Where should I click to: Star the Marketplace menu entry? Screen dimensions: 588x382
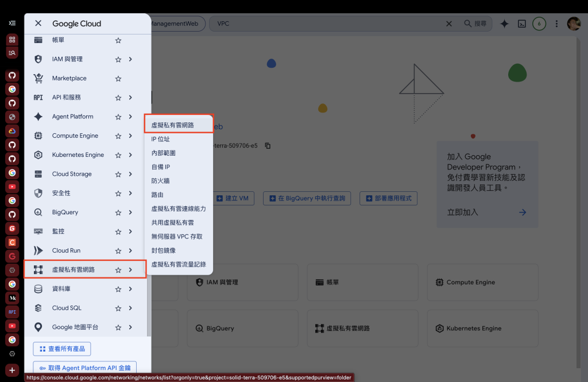tap(118, 79)
